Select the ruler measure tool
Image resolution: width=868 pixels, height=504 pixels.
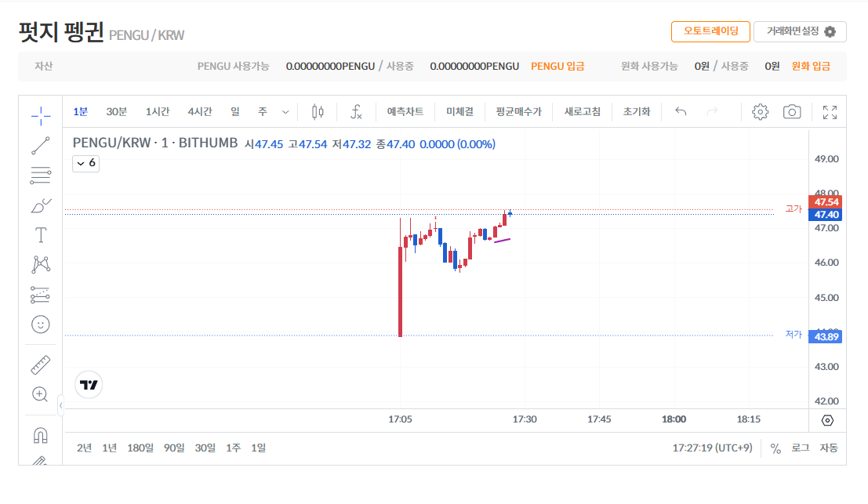point(41,364)
